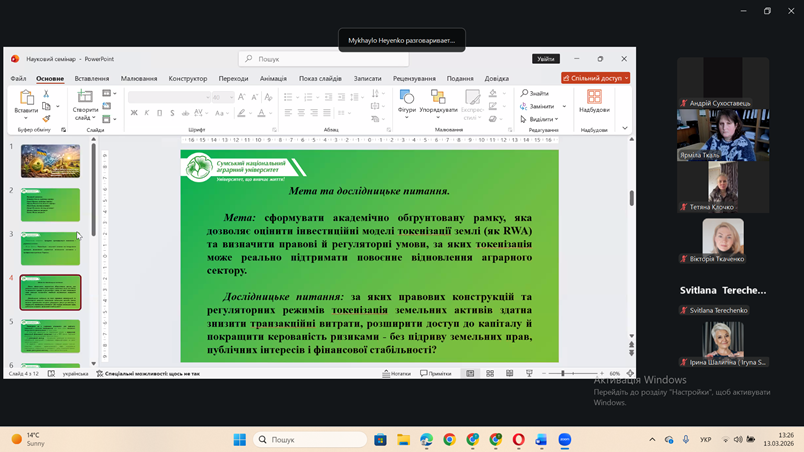Click the Увійти sign-in button
The height and width of the screenshot is (452, 804).
[x=545, y=59]
